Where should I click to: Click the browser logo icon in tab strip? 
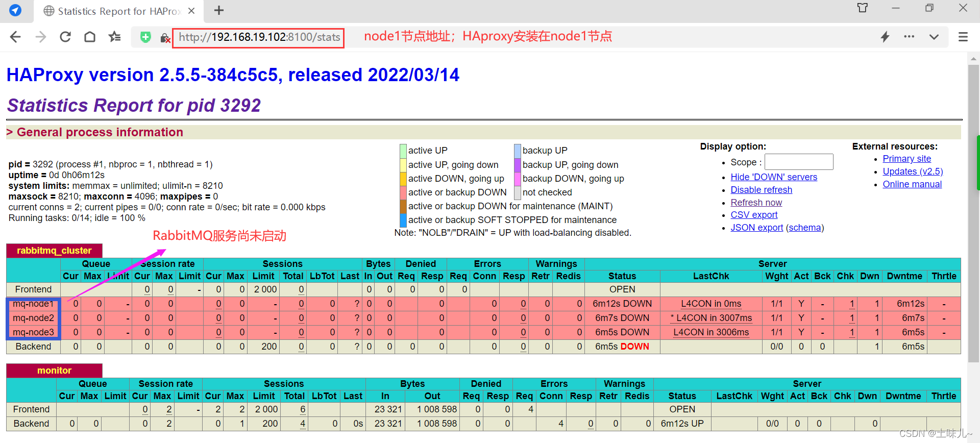15,11
